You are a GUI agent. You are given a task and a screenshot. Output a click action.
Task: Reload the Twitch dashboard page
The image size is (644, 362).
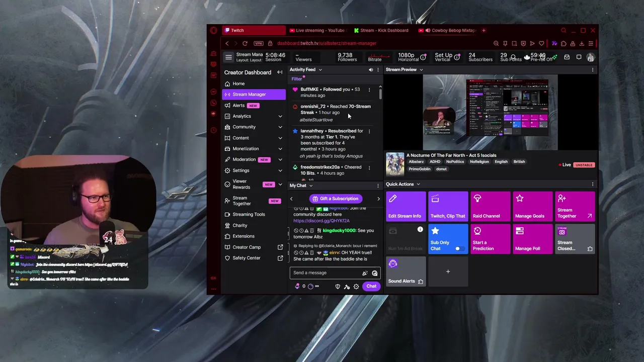point(245,44)
